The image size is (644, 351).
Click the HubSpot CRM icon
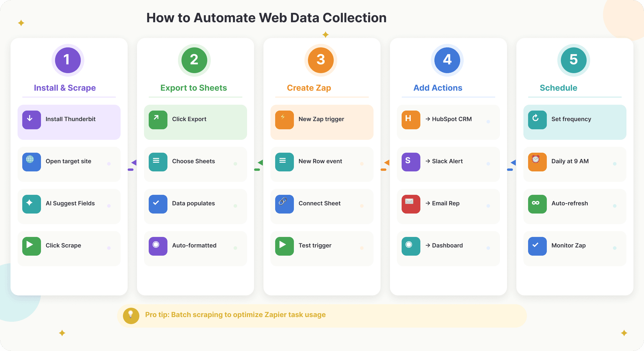[410, 119]
